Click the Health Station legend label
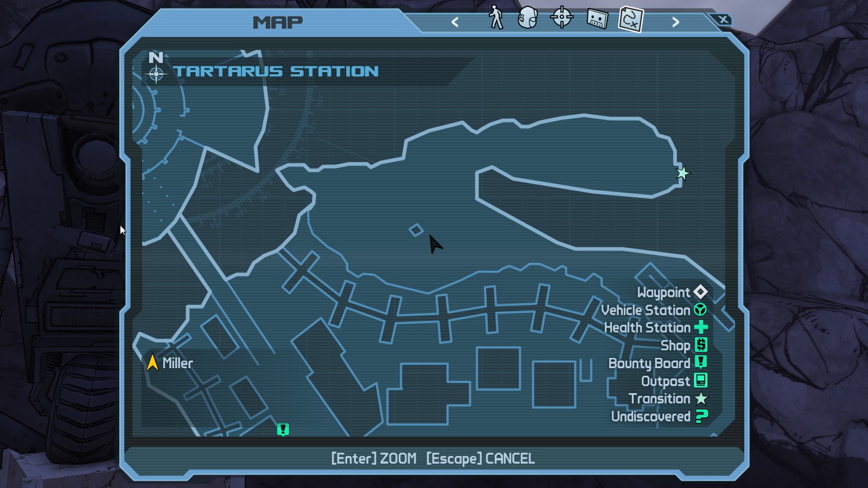Viewport: 868px width, 488px height. [647, 328]
